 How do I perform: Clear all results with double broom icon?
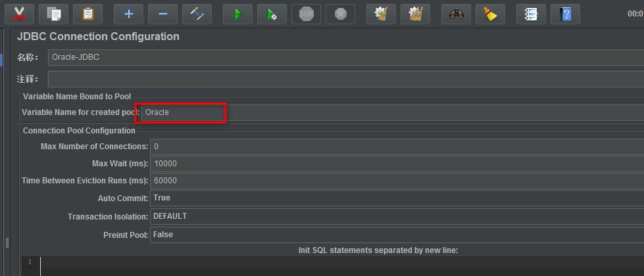415,14
